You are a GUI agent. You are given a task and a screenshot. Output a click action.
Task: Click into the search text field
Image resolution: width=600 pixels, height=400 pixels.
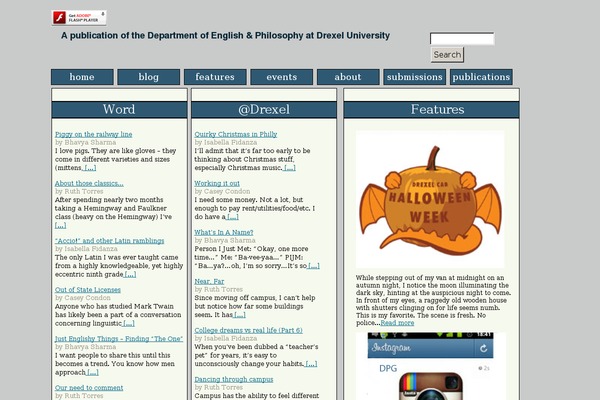pyautogui.click(x=462, y=39)
